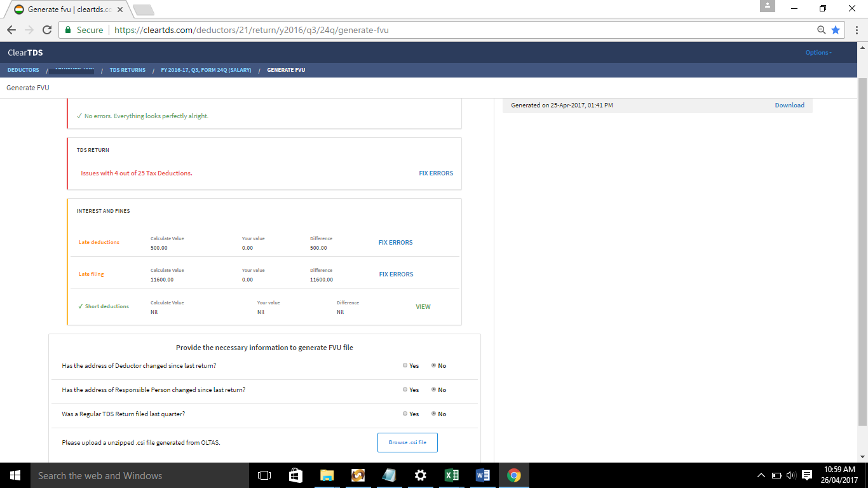
Task: Click the address bar URL field
Action: tap(445, 30)
